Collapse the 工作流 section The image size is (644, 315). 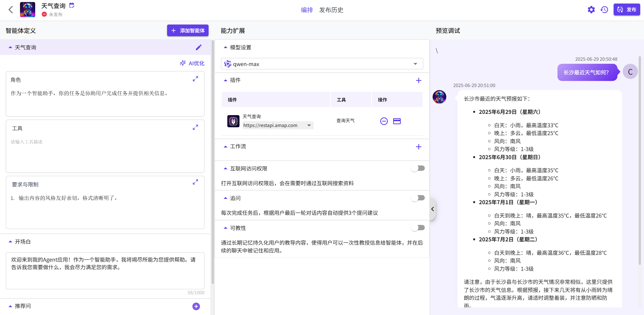[x=226, y=146]
